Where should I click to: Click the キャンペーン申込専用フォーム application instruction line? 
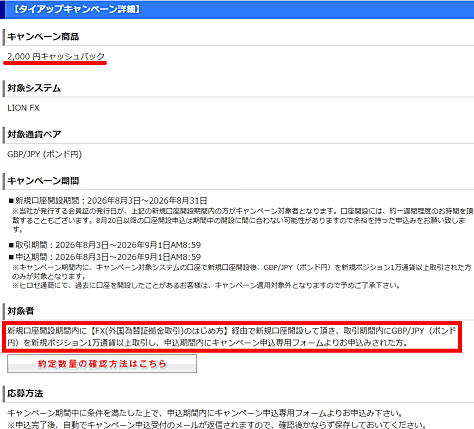click(205, 413)
